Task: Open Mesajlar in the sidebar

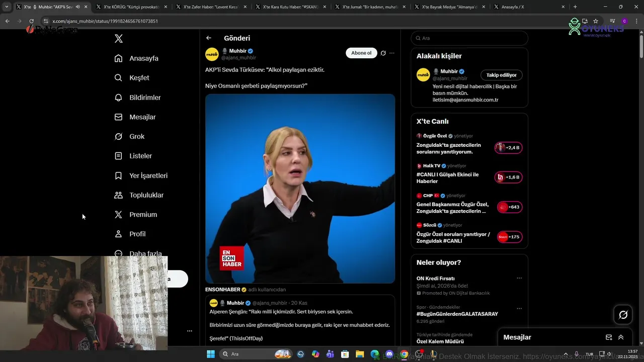Action: click(135, 117)
